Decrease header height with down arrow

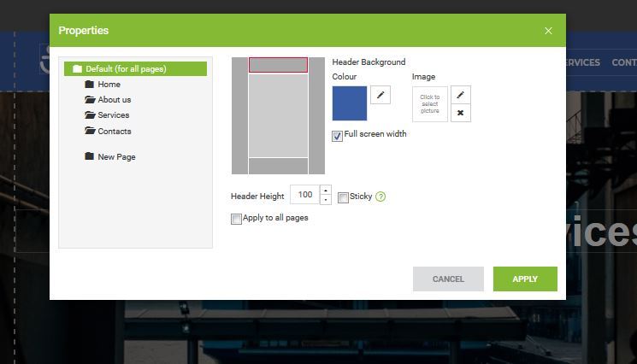325,200
